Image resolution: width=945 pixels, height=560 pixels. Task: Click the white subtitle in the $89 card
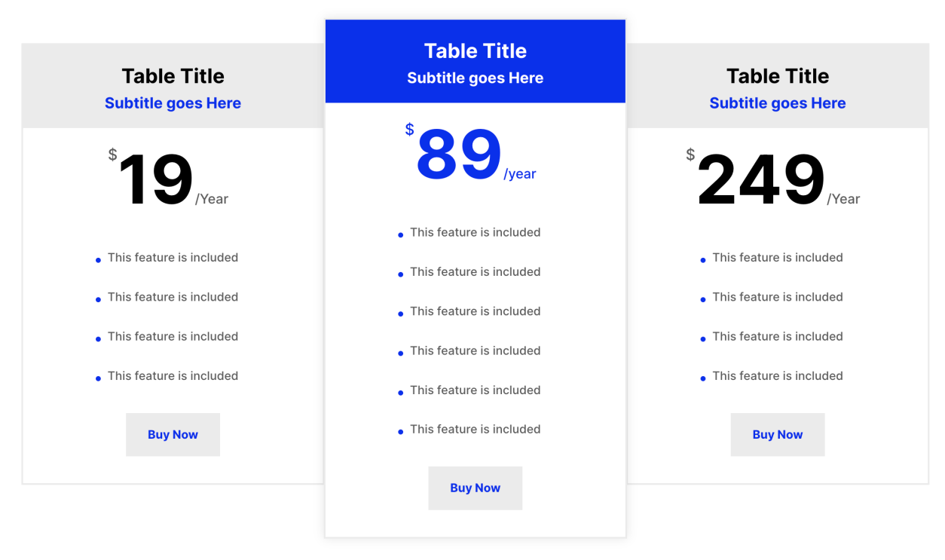click(x=475, y=78)
